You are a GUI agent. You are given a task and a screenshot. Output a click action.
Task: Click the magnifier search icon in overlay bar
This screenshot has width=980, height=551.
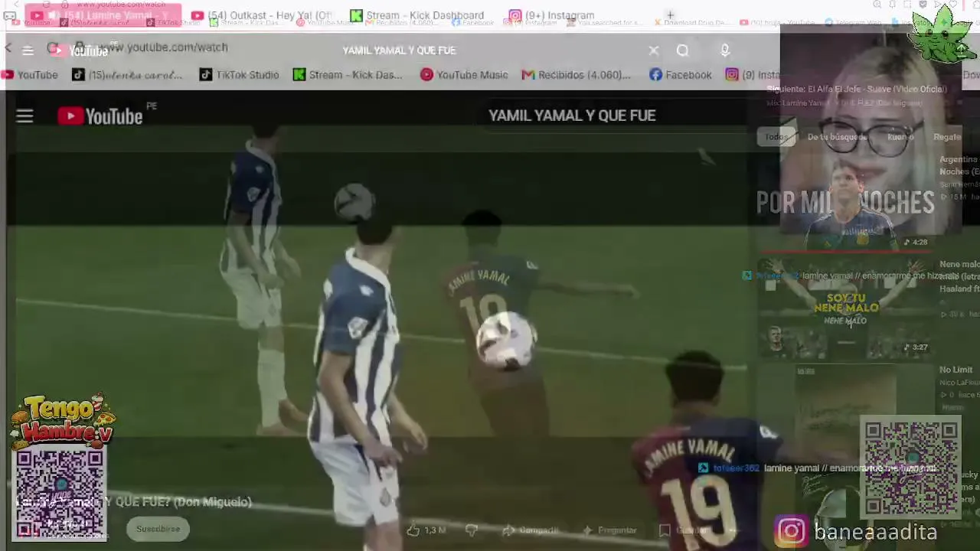tap(682, 51)
